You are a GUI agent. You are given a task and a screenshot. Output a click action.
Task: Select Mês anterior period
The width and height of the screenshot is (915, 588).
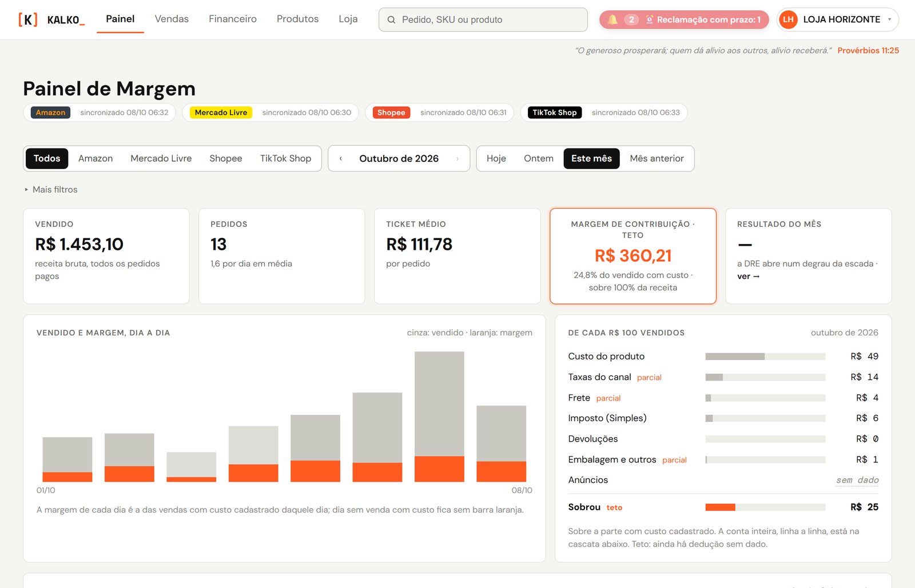(x=657, y=158)
